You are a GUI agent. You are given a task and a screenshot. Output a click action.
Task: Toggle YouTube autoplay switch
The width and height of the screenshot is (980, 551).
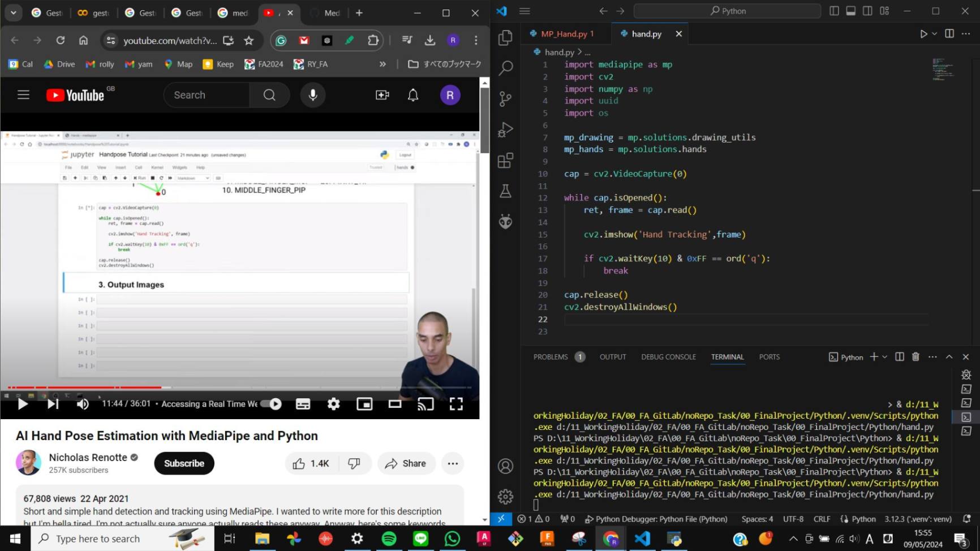(271, 404)
